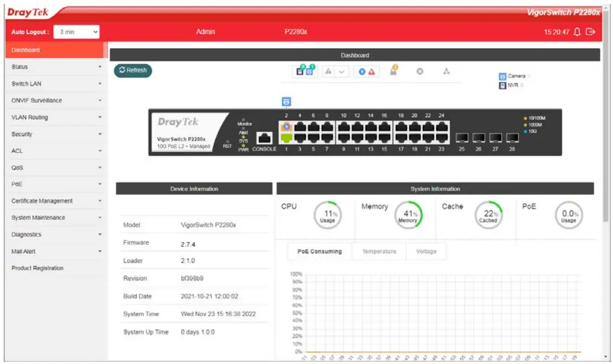This screenshot has height=364, width=613.
Task: Click the Admin label in header
Action: click(x=205, y=31)
